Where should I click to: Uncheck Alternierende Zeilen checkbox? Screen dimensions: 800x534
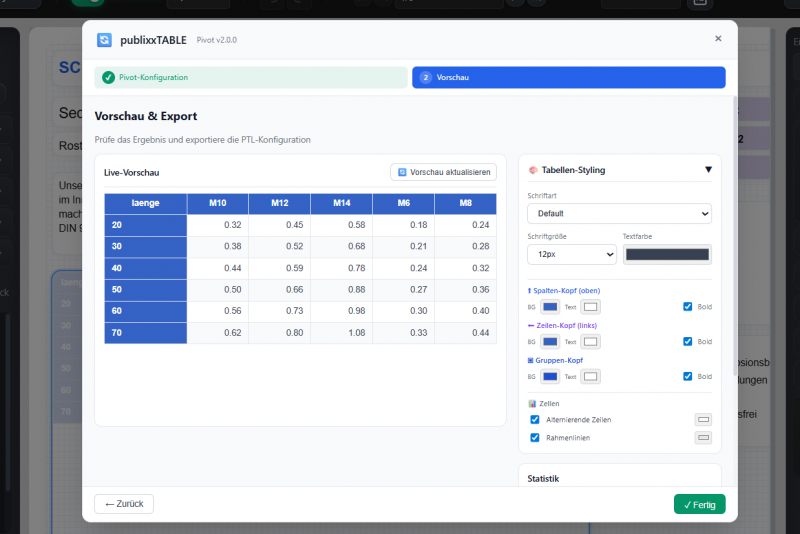pyautogui.click(x=535, y=420)
